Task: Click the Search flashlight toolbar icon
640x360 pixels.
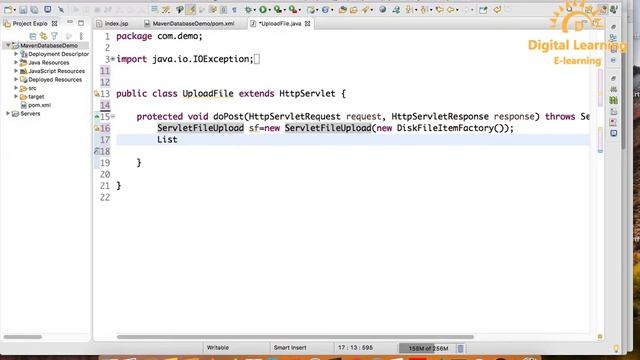Action: click(x=365, y=9)
